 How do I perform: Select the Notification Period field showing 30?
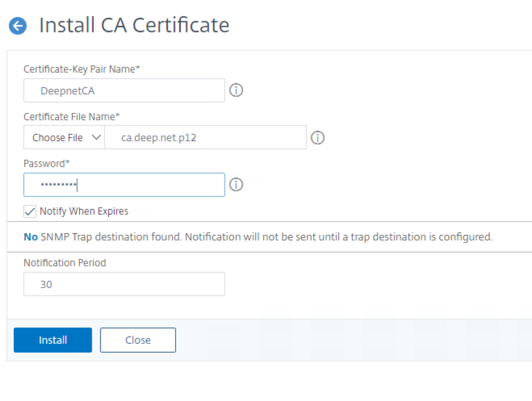(124, 284)
